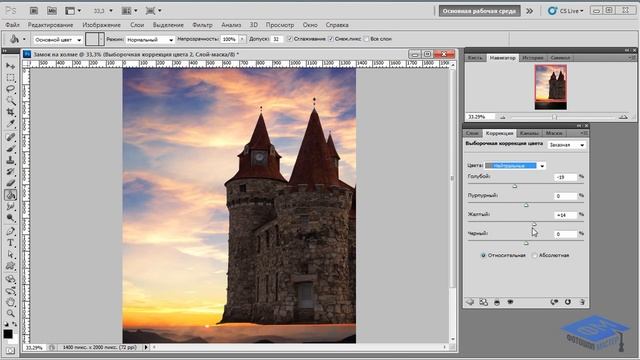Open the Фильтр menu

[x=202, y=25]
